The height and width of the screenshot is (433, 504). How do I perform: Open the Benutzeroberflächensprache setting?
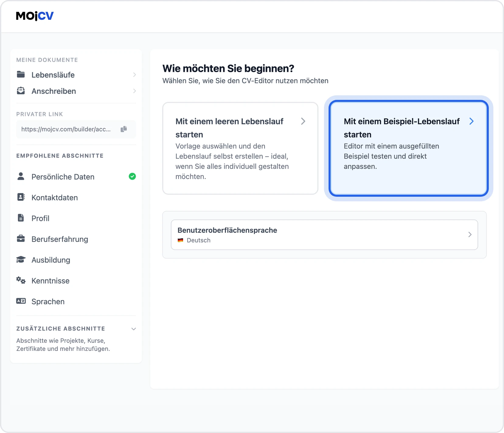pyautogui.click(x=325, y=235)
